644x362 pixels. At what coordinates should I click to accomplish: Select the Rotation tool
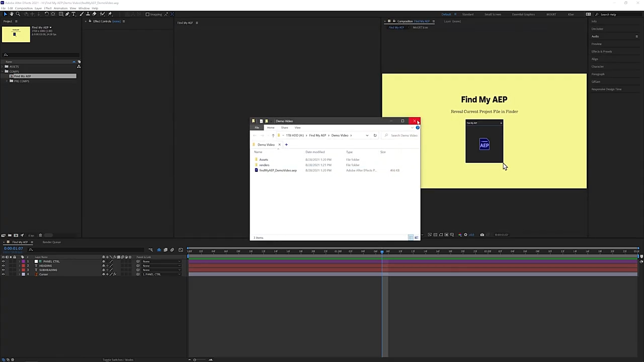point(46,14)
